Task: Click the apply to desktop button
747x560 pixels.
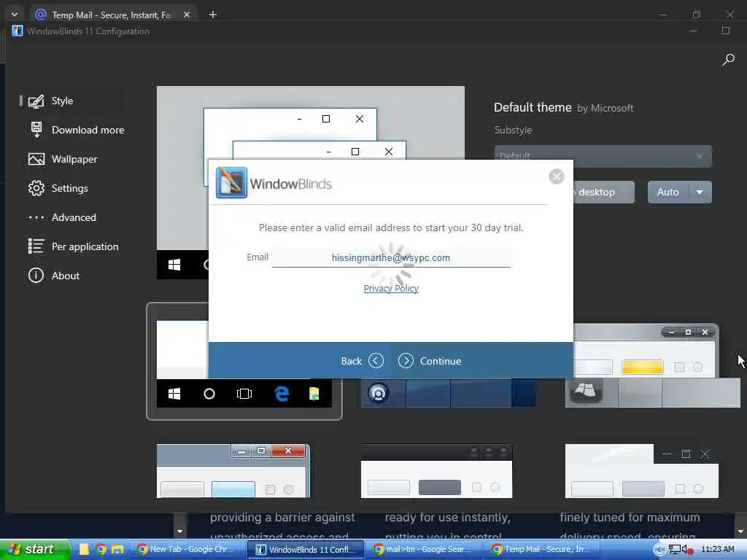Action: 603,192
